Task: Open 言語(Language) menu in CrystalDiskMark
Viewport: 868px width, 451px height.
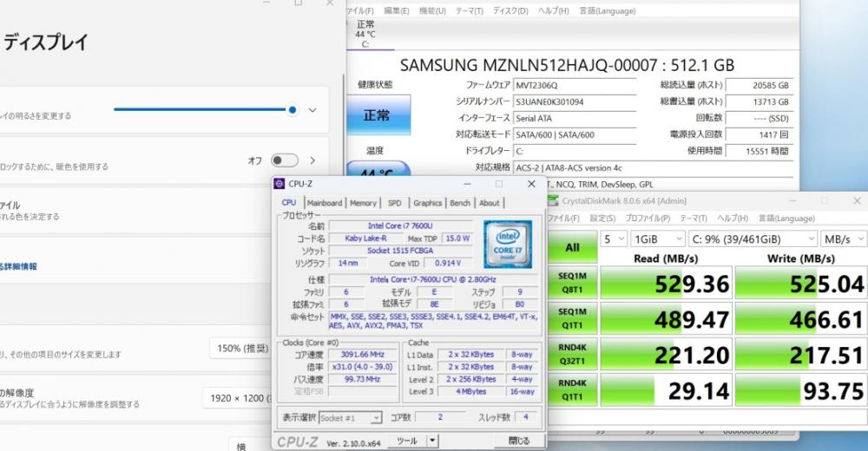Action: pyautogui.click(x=786, y=218)
